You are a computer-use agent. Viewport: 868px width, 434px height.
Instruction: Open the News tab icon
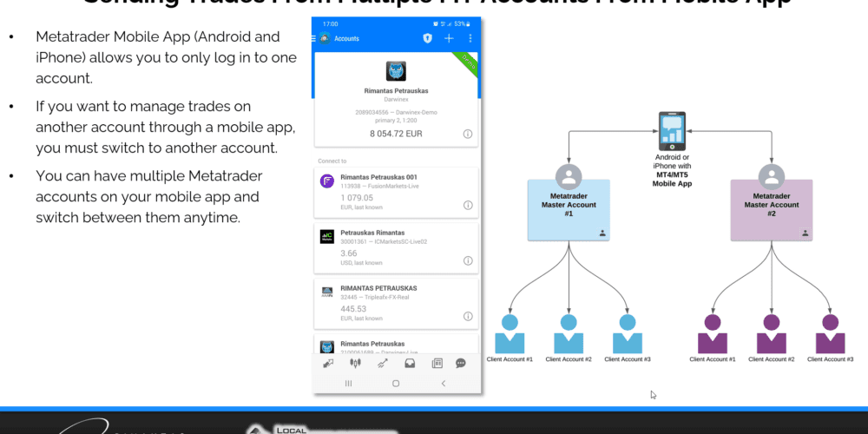[x=437, y=363]
